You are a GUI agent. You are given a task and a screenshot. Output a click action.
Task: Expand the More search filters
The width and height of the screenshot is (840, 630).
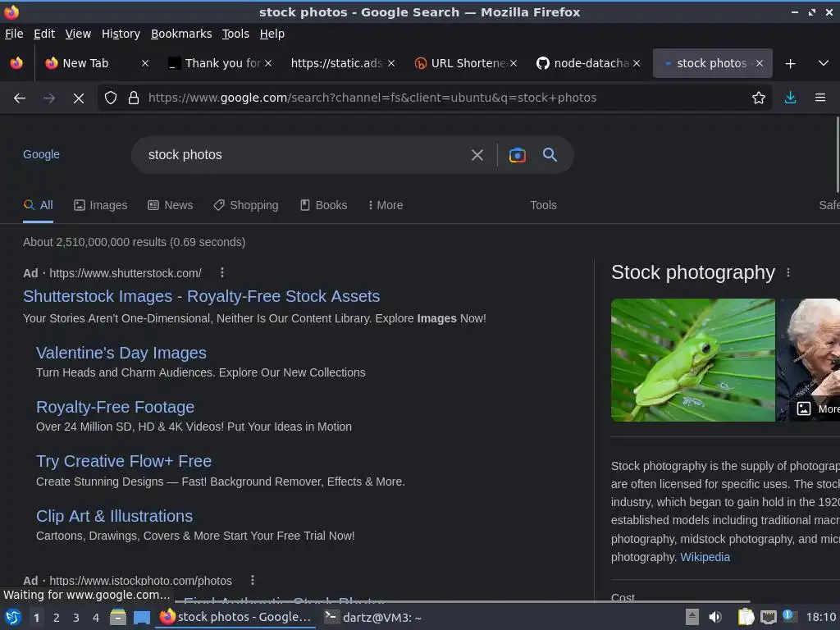pos(386,205)
